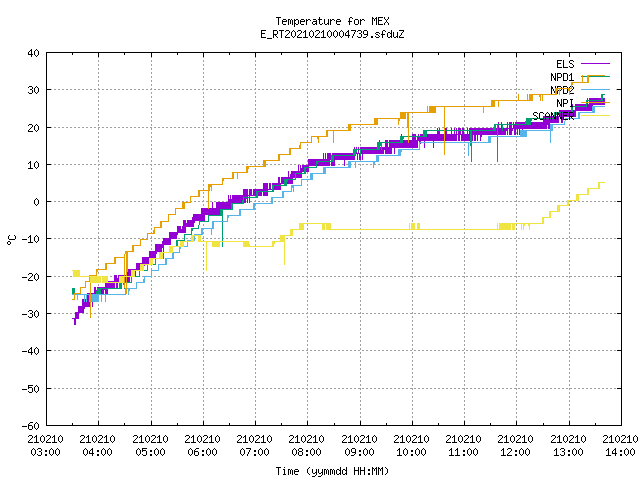Viewport: 640px width, 480px height.
Task: Click the SCANNER legend label
Action: [x=553, y=116]
